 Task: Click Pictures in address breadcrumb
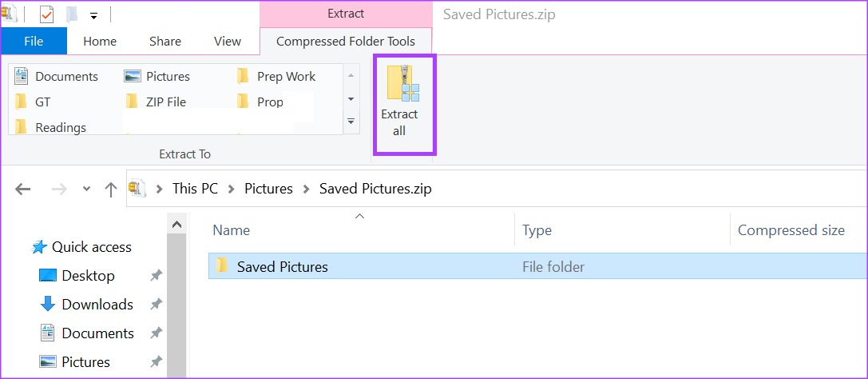tap(268, 189)
